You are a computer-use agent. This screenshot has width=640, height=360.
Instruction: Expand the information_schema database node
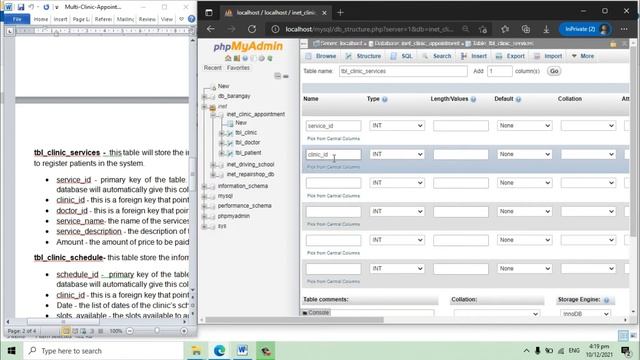204,186
